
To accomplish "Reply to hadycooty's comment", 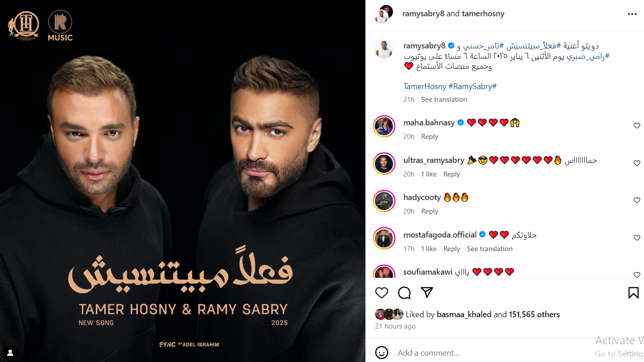I will click(x=430, y=211).
